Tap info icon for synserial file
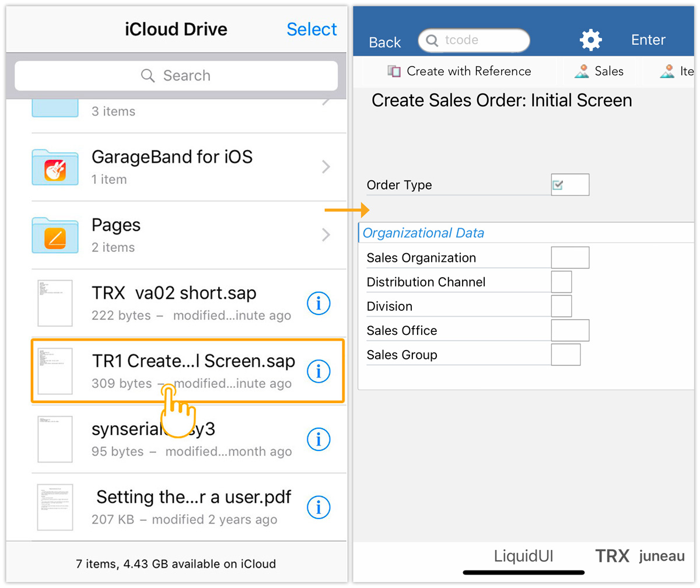The width and height of the screenshot is (700, 588). 318,439
